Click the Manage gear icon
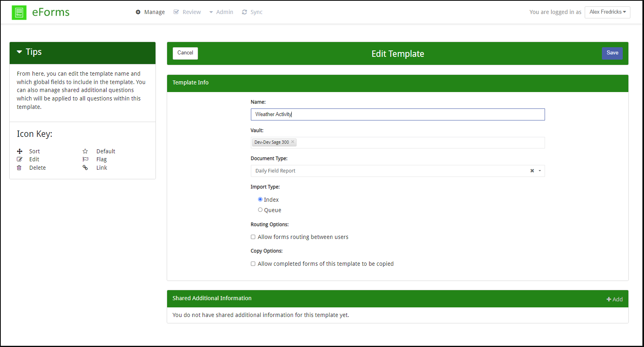Screen dimensions: 644x347 [138, 12]
